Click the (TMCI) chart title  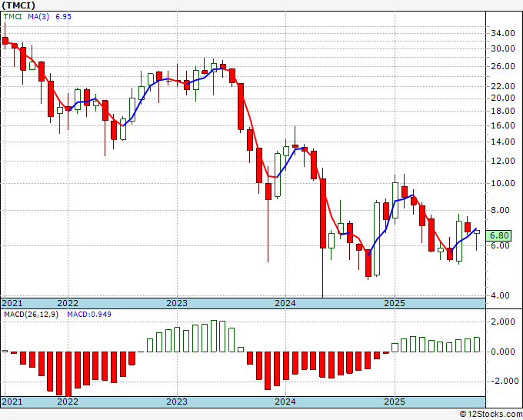[18, 5]
